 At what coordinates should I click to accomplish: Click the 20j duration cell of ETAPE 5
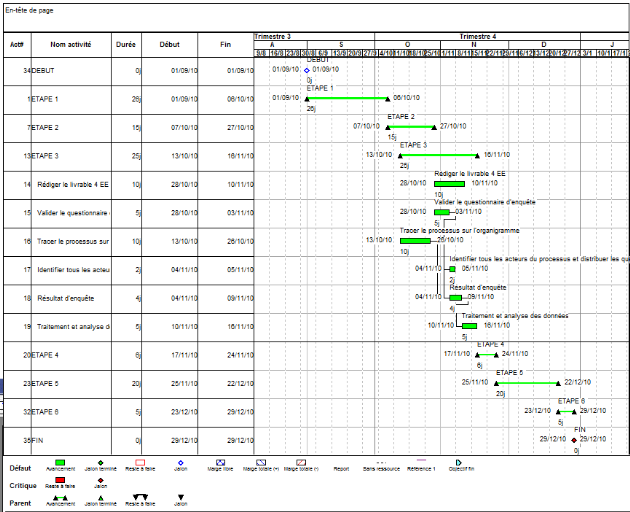click(126, 384)
